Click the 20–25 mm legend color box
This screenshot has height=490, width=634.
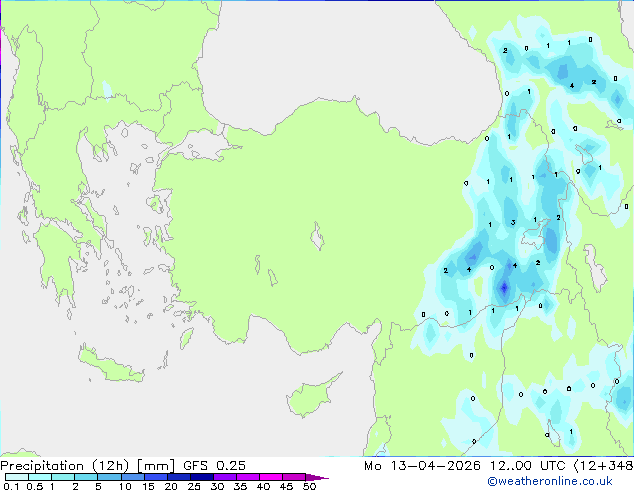coord(179,477)
